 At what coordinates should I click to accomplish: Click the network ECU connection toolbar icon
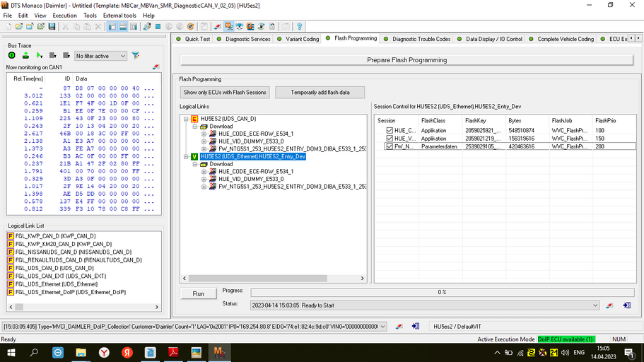point(240,27)
